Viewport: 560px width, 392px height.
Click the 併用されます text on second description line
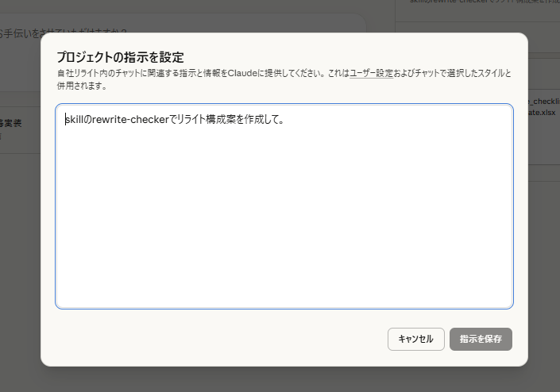pos(82,85)
